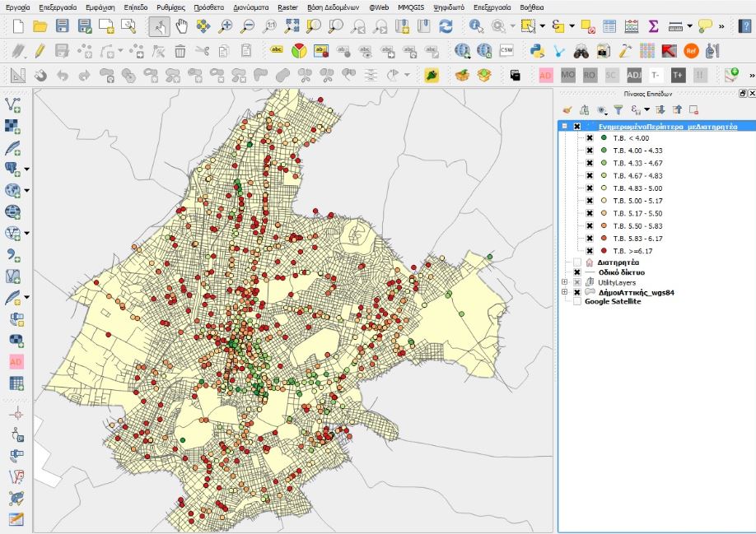This screenshot has height=534, width=756.
Task: Check the Διατηρητέα layer checkbox
Action: click(576, 262)
